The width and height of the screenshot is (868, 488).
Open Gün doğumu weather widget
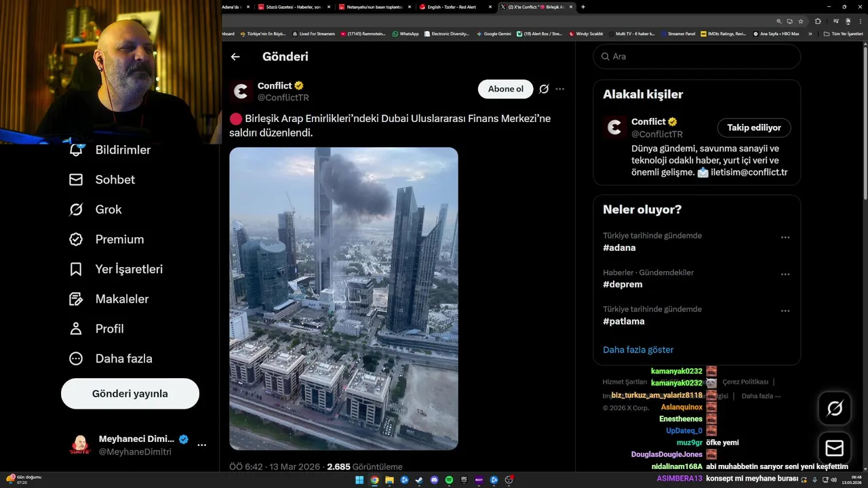pos(22,480)
